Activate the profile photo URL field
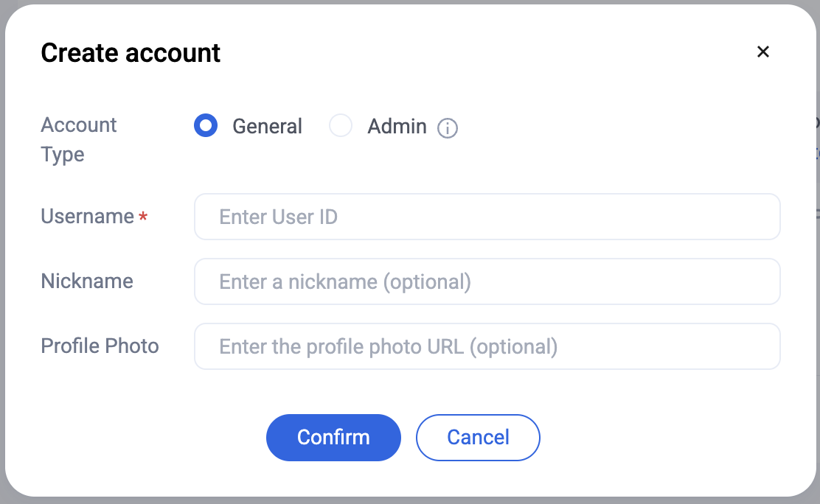820x504 pixels. point(487,346)
